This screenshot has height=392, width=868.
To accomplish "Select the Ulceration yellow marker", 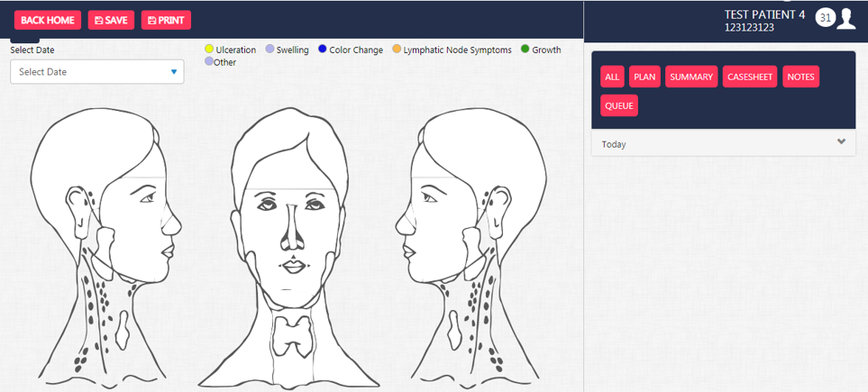I will (x=209, y=50).
